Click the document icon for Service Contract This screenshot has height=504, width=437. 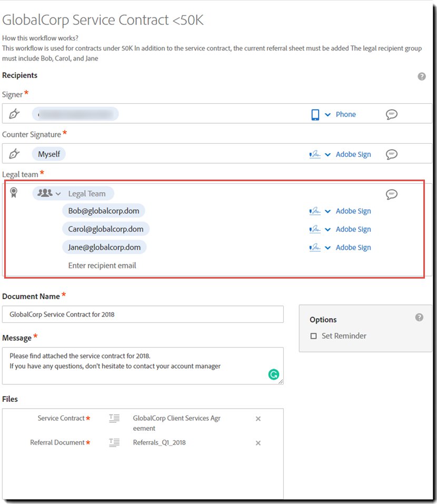[114, 418]
